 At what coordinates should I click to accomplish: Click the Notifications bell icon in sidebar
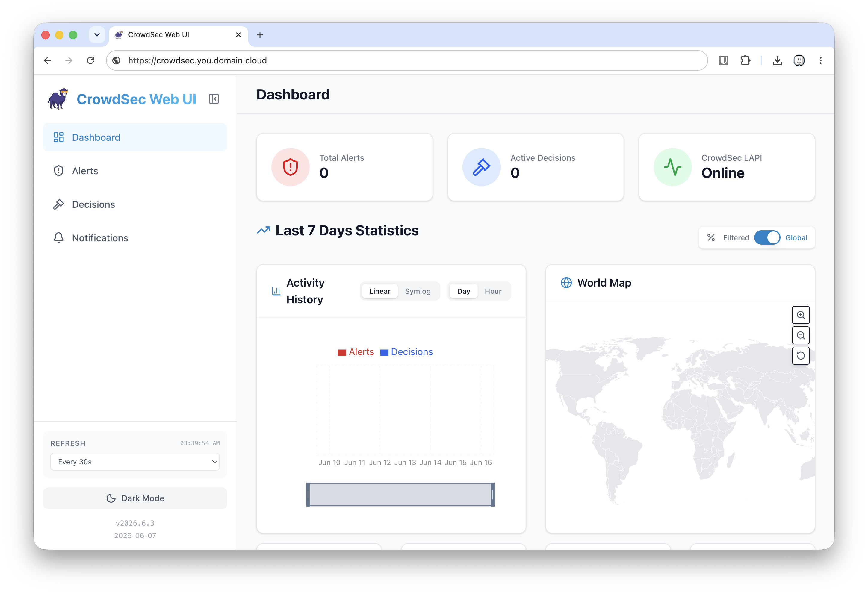point(59,238)
